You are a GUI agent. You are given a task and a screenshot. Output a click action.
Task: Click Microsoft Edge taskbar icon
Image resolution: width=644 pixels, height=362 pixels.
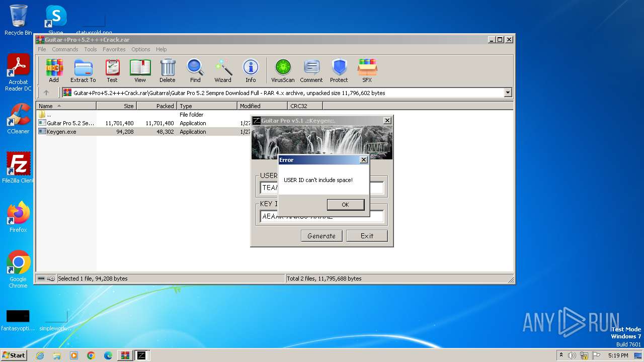(x=108, y=355)
